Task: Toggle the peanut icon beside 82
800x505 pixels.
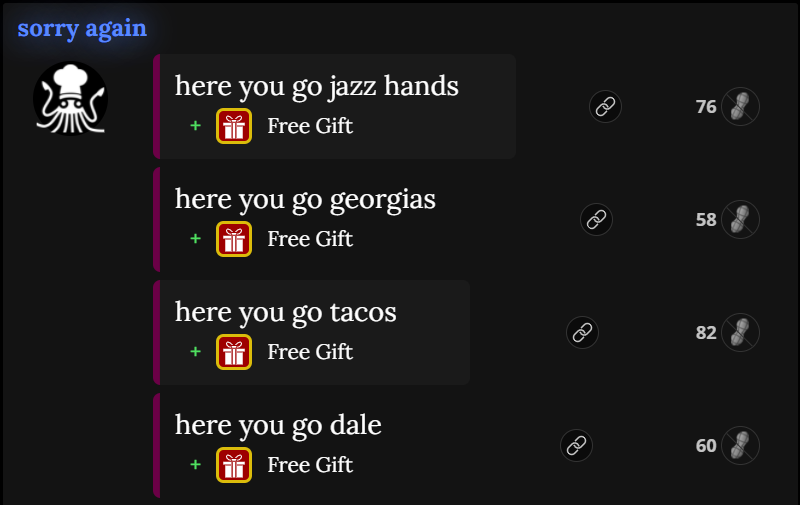Action: (740, 333)
